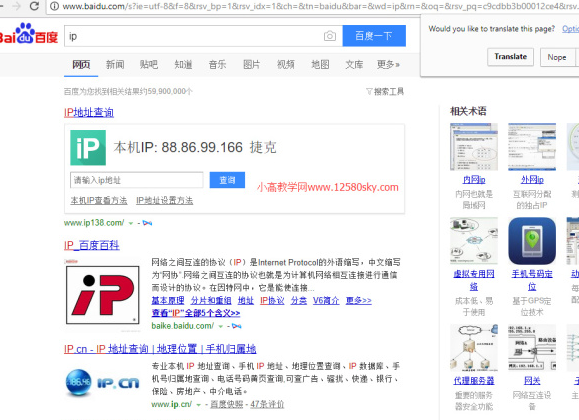The height and width of the screenshot is (420, 579).
Task: Open the 代理服务器 text link
Action: 474,381
